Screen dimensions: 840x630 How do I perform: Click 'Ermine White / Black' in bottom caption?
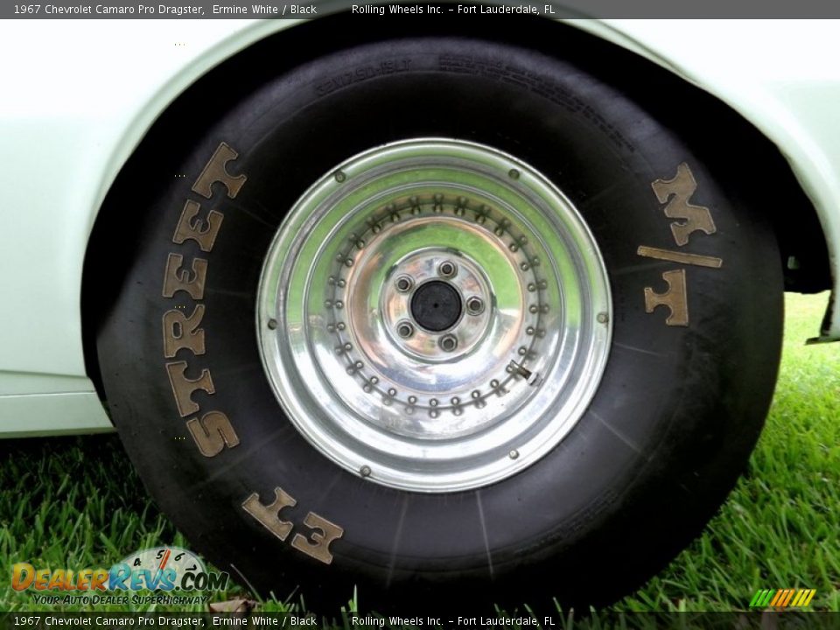(264, 621)
